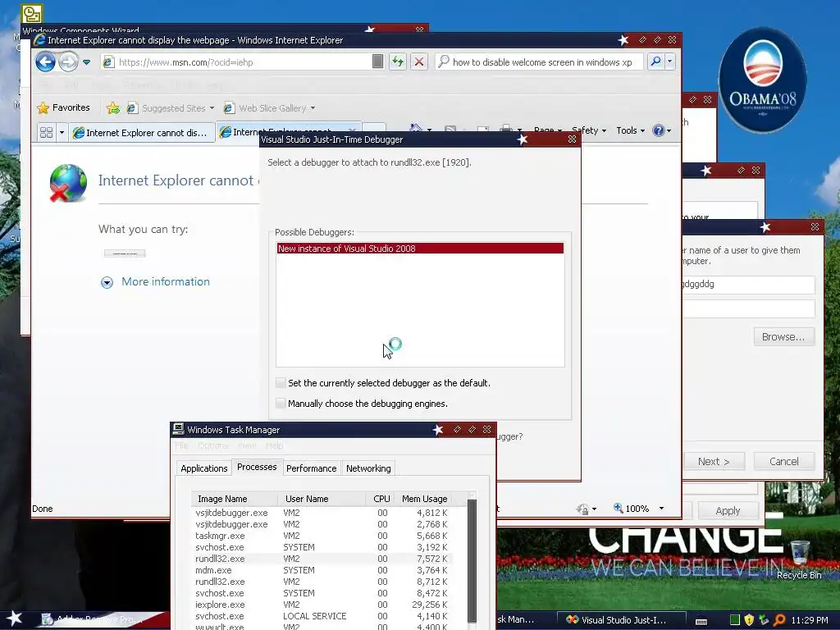This screenshot has width=840, height=630.
Task: Click the IE Back navigation arrow
Action: [x=46, y=62]
